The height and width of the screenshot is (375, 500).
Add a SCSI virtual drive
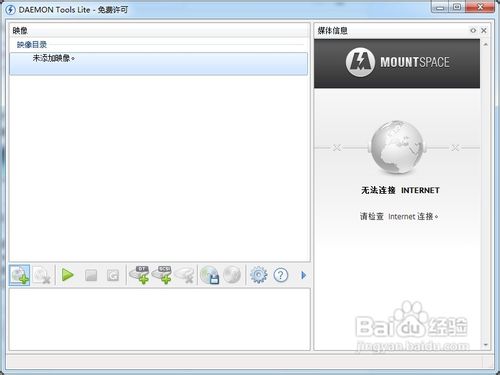(x=162, y=275)
